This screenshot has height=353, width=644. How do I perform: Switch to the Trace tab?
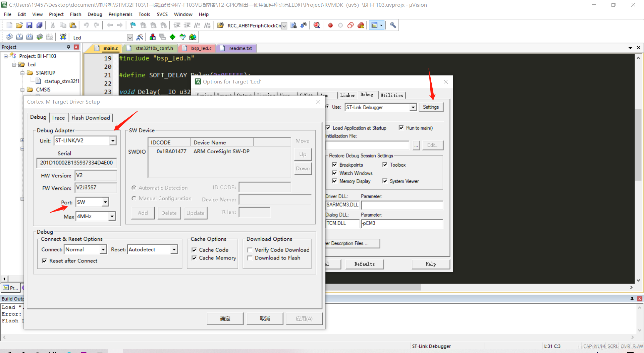click(x=58, y=118)
